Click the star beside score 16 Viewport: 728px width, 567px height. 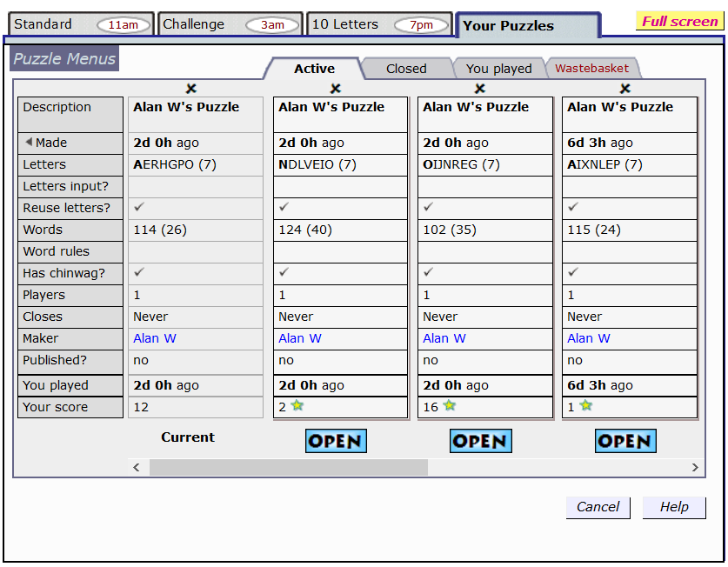click(x=449, y=406)
